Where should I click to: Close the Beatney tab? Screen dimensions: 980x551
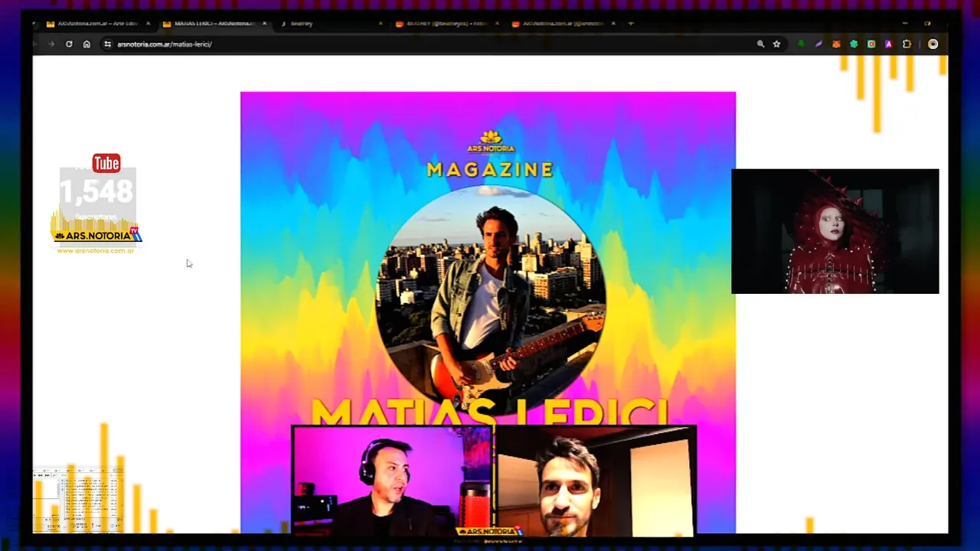[x=381, y=24]
